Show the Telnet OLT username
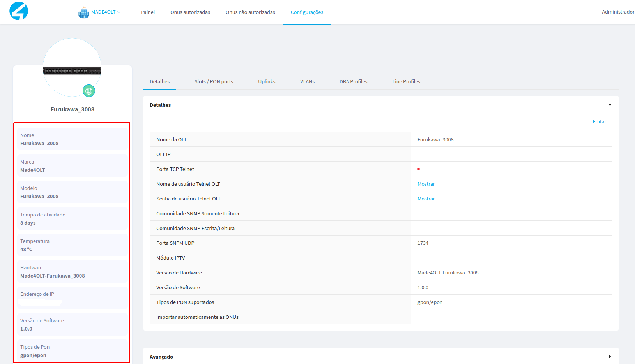This screenshot has height=364, width=635. [x=426, y=184]
